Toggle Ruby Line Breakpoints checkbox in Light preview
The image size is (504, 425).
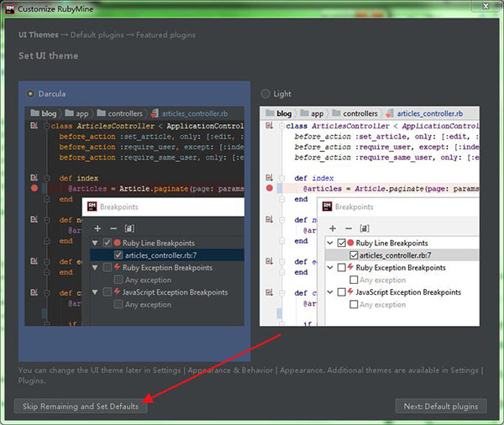pyautogui.click(x=341, y=243)
